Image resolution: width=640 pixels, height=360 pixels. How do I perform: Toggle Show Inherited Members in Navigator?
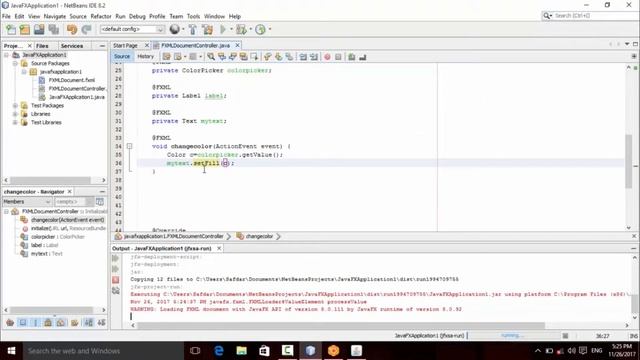tap(10, 323)
